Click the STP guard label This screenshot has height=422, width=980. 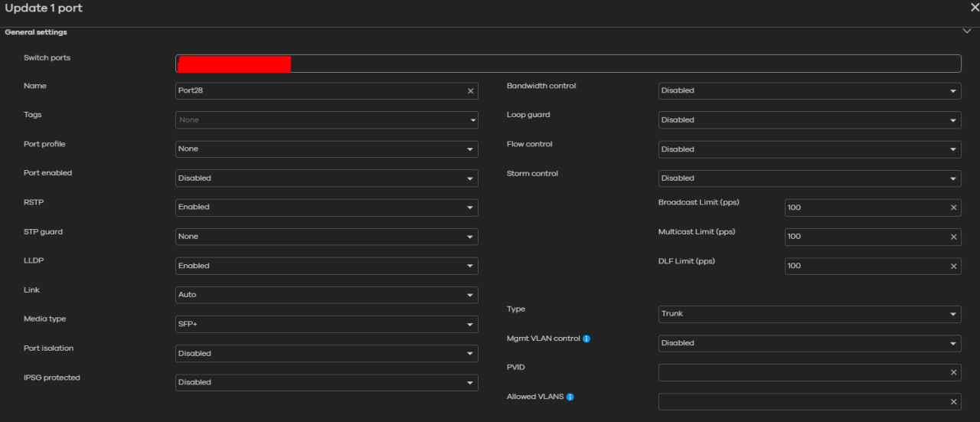(43, 231)
